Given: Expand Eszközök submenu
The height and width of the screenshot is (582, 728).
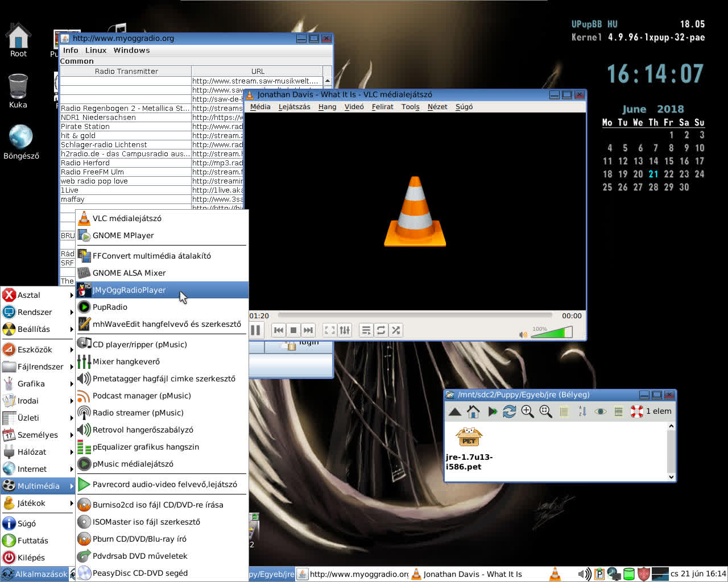Looking at the screenshot, I should pyautogui.click(x=38, y=350).
